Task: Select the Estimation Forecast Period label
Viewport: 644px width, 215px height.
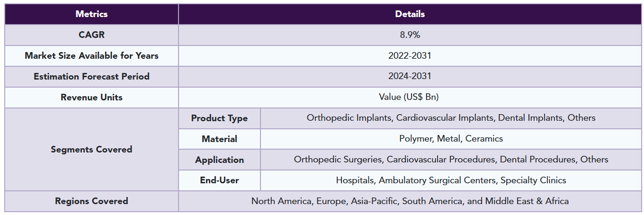Action: tap(91, 77)
